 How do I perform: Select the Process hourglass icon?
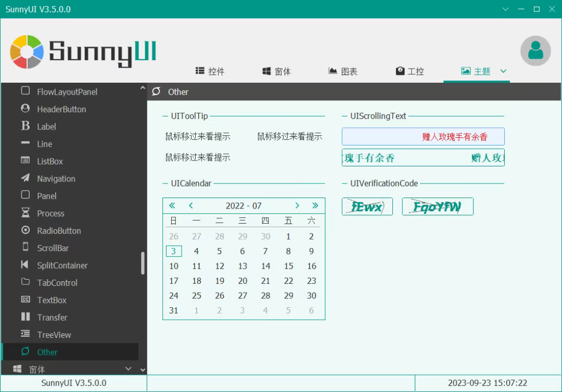click(x=25, y=213)
